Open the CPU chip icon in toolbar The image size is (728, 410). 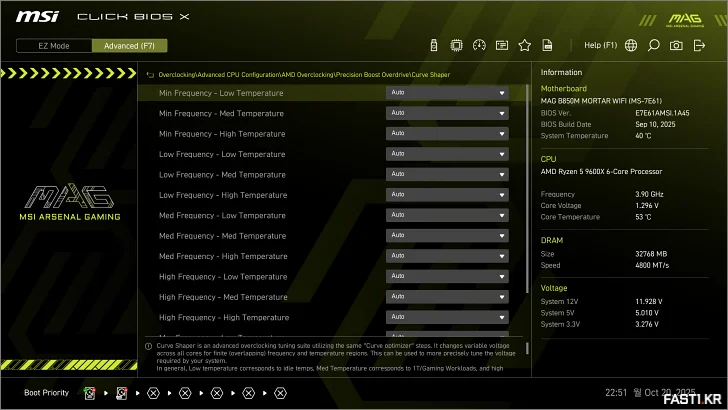click(x=456, y=46)
